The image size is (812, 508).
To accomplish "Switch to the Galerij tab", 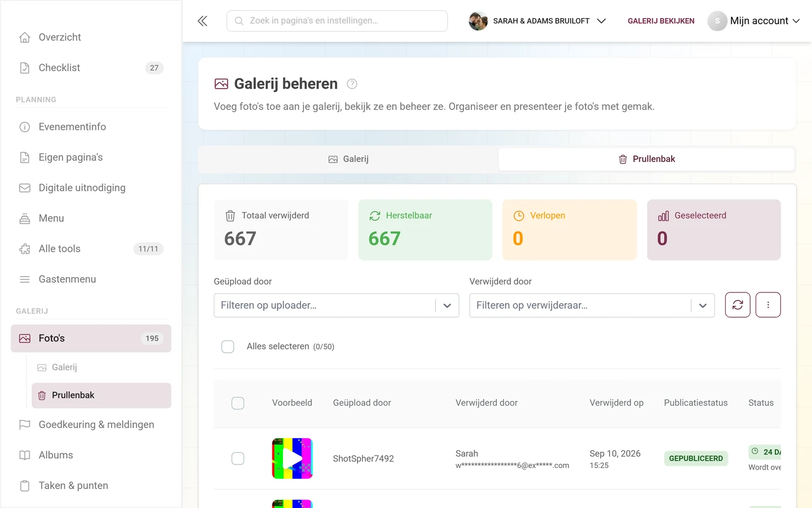I will pos(348,159).
